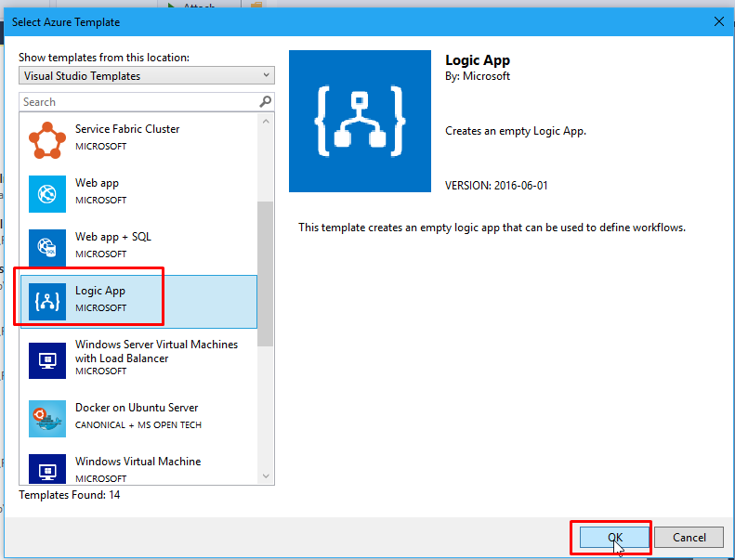Click the Web app + SQL icon
The image size is (735, 560).
click(47, 248)
